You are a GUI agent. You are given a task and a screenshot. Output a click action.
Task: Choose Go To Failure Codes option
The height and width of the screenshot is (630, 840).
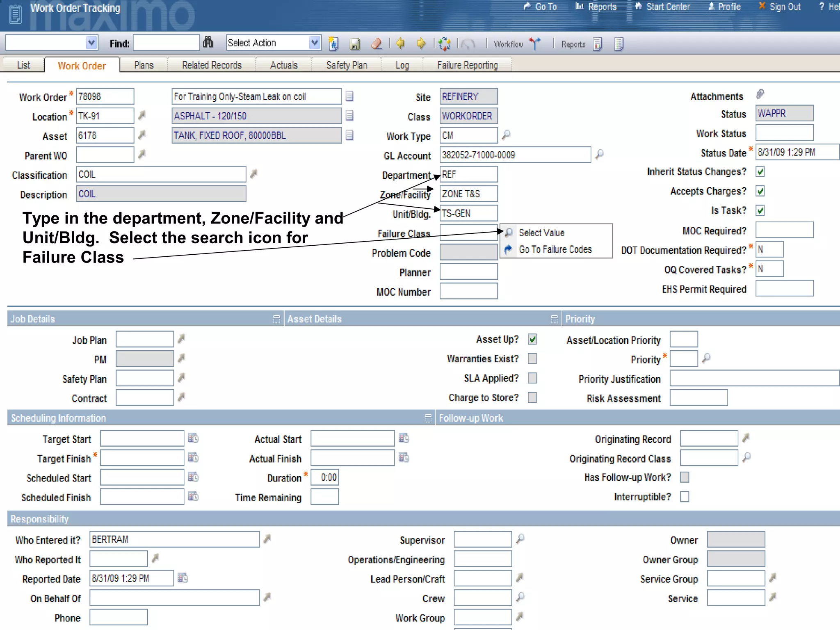click(555, 249)
